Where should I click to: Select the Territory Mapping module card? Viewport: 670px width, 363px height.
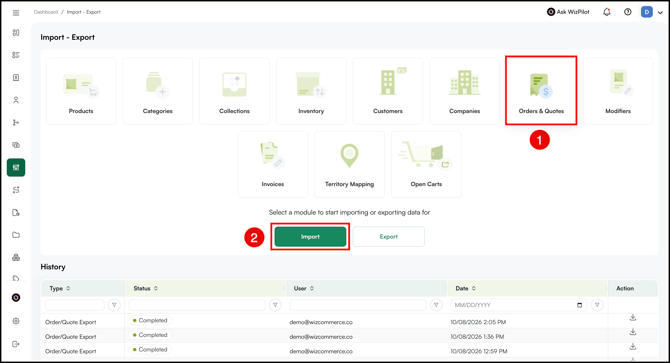click(x=350, y=164)
